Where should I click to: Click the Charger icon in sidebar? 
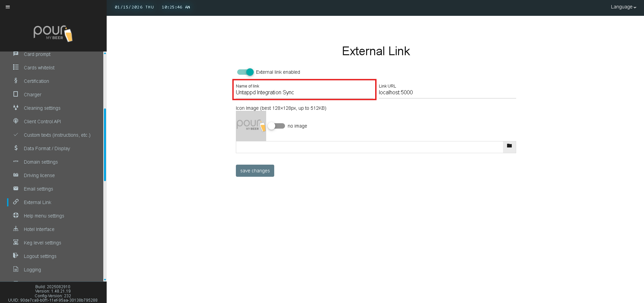[16, 94]
